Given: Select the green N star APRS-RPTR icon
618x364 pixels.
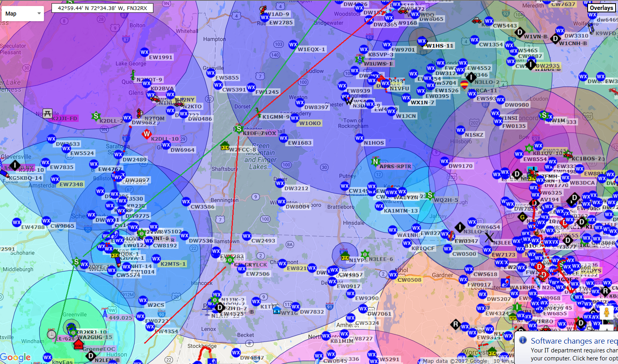Looking at the screenshot, I should pyautogui.click(x=375, y=161).
